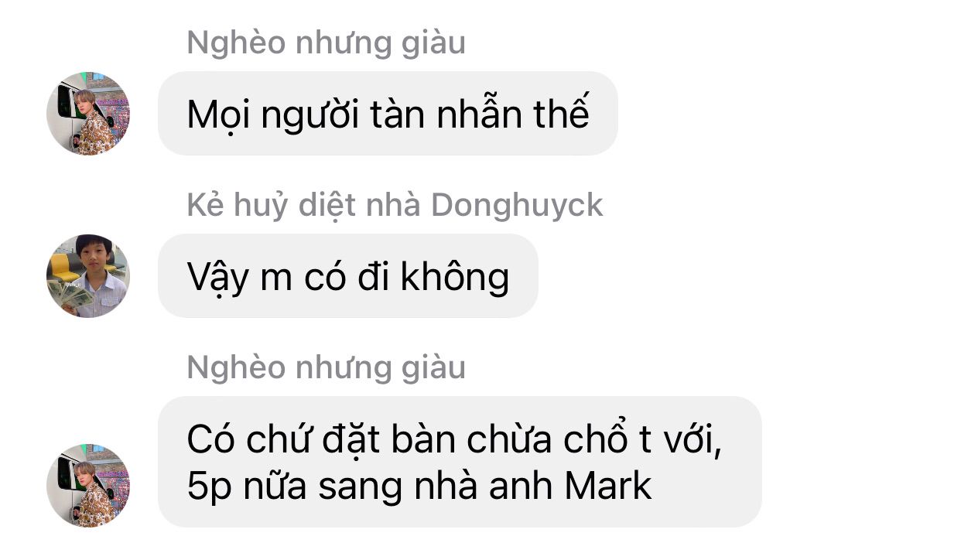This screenshot has height=560, width=961.
Task: Click "Nghèo nhưng giàu" name above the first message
Action: click(x=326, y=43)
